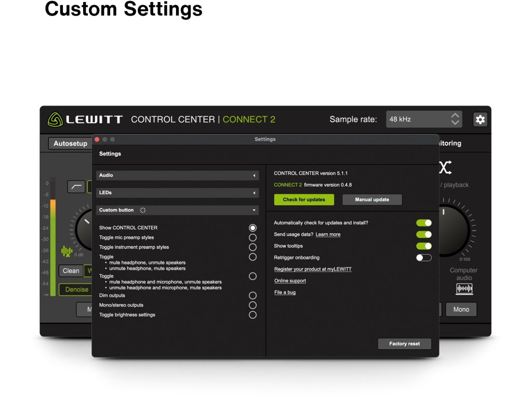Select headphone/speakers mute toggle radio
Image resolution: width=532 pixels, height=399 pixels.
click(x=252, y=257)
